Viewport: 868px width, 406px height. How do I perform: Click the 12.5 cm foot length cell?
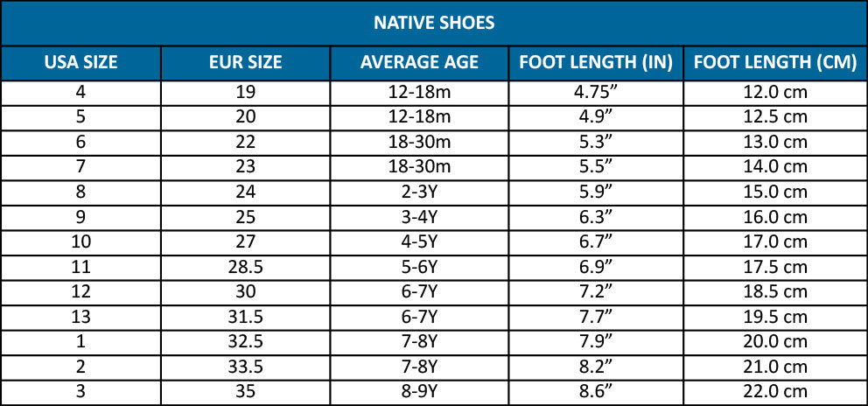click(x=775, y=116)
